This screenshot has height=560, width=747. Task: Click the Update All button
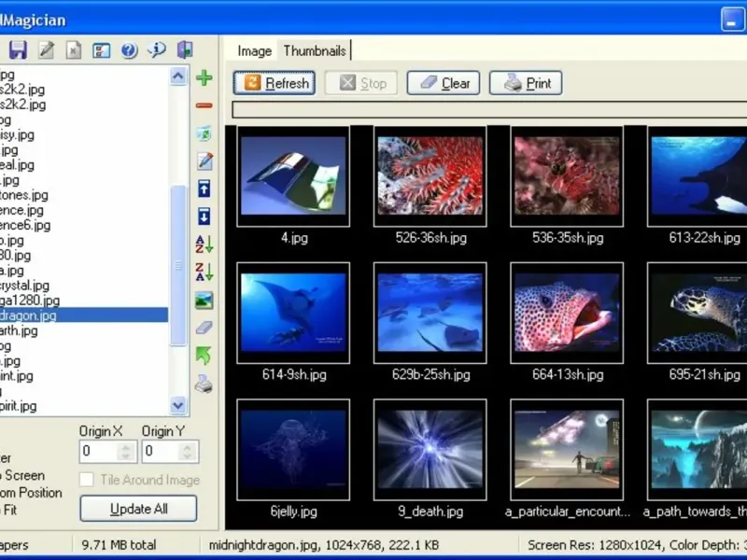138,509
